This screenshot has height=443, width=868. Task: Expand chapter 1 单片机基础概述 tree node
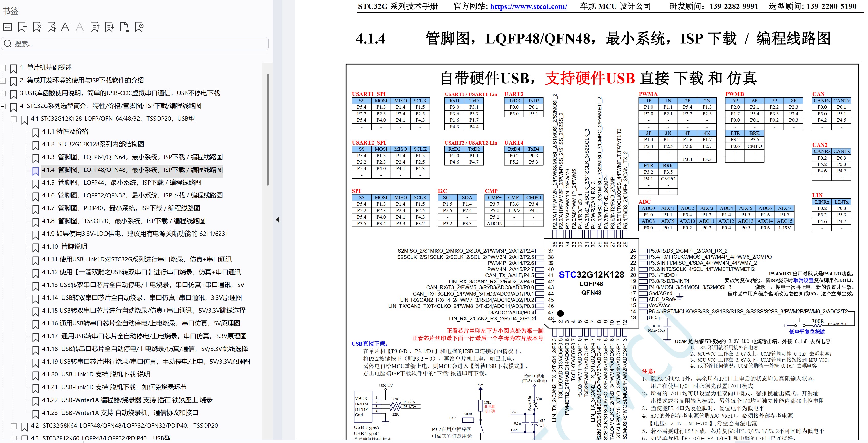coord(3,68)
